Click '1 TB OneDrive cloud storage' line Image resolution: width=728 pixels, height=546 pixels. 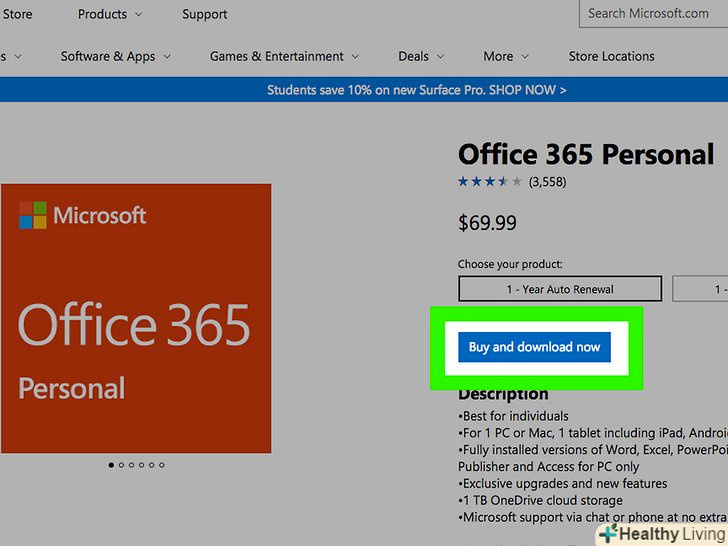(540, 500)
